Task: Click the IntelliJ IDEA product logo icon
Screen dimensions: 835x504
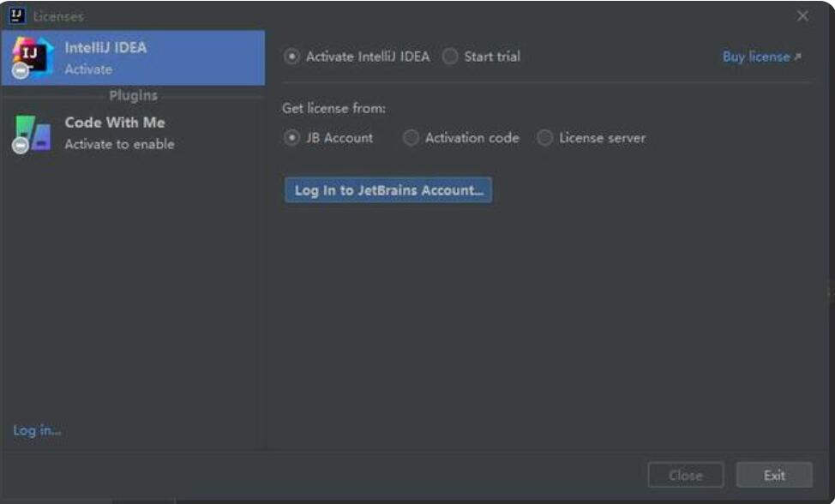Action: tap(32, 57)
